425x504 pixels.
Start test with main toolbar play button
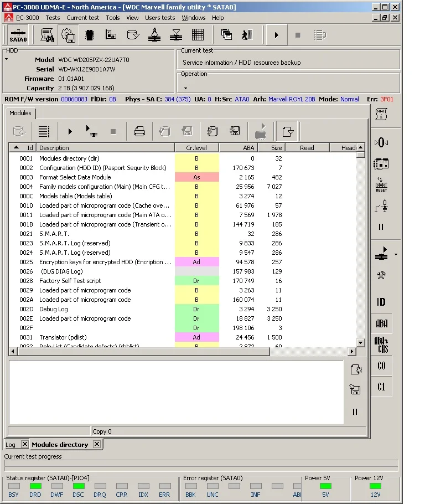coord(276,35)
